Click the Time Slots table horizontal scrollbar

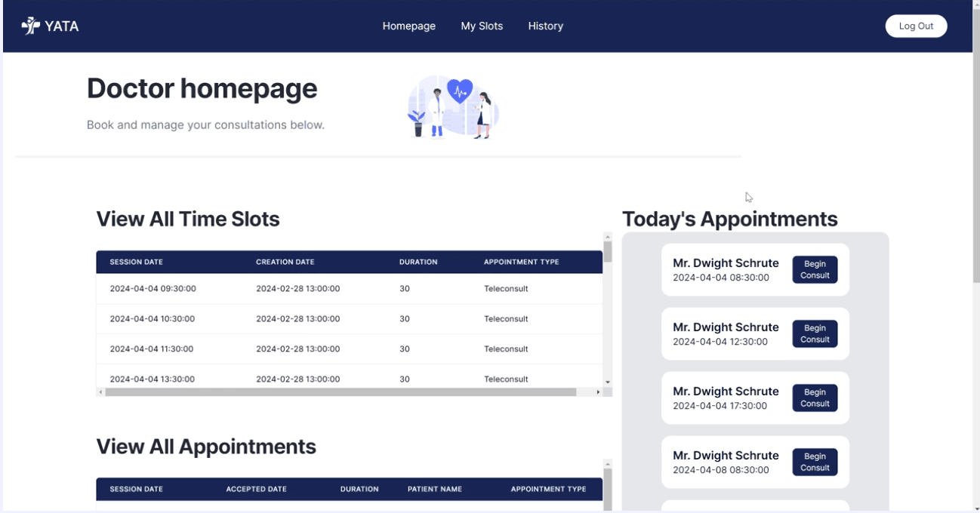coord(341,392)
